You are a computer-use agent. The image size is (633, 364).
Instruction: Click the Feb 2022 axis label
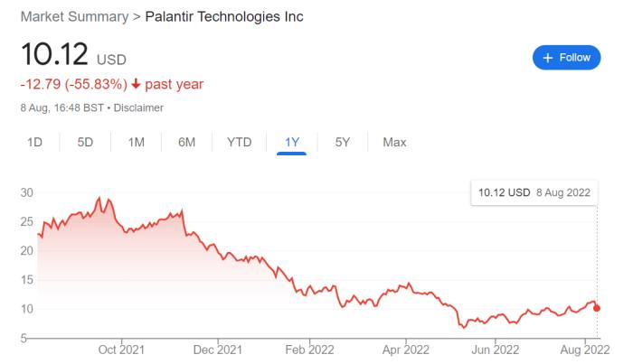tap(309, 350)
